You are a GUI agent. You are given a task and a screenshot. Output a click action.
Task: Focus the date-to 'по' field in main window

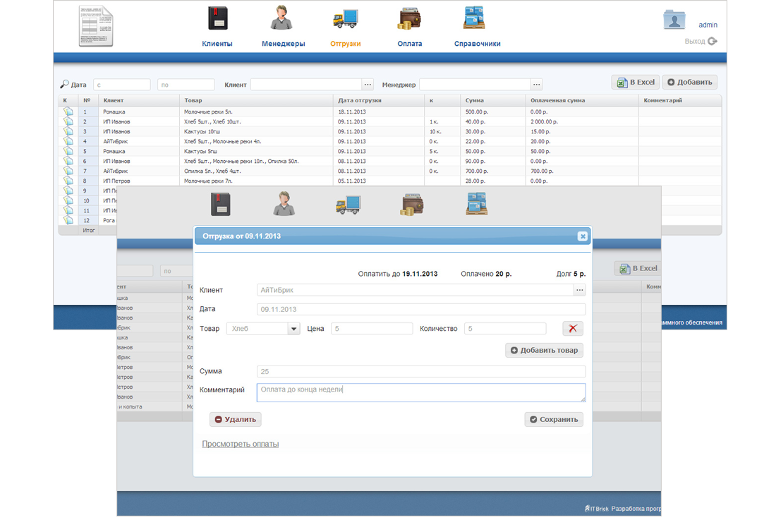pyautogui.click(x=186, y=85)
